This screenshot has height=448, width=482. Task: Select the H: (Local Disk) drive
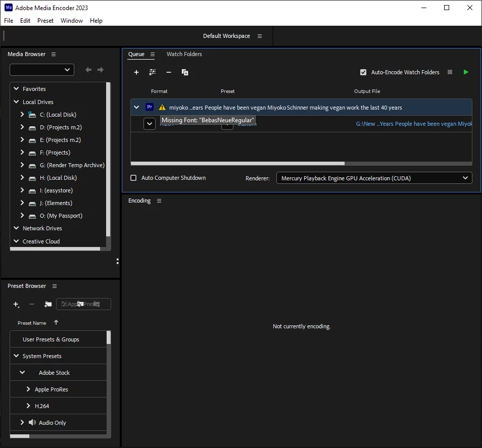59,178
